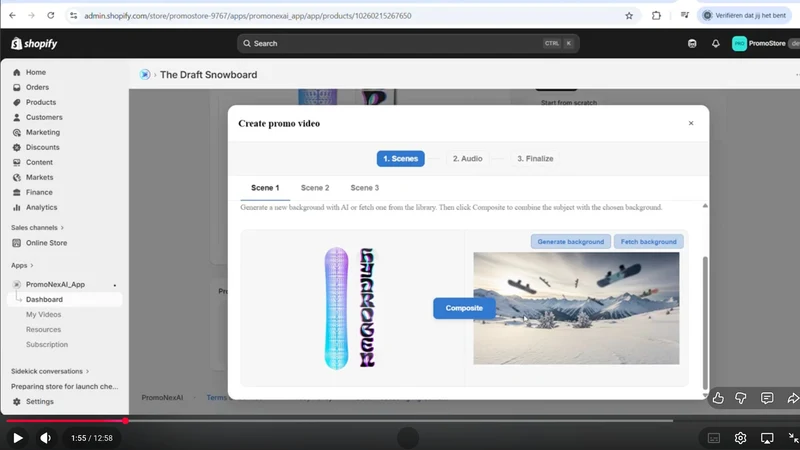This screenshot has height=450, width=800.
Task: Click the notifications bell icon
Action: [716, 43]
